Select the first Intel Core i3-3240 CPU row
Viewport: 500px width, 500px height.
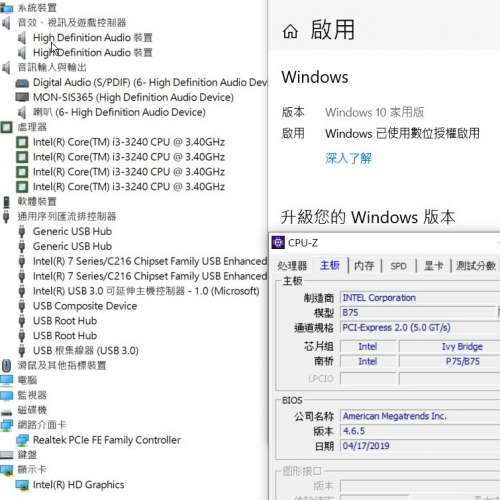(x=129, y=142)
